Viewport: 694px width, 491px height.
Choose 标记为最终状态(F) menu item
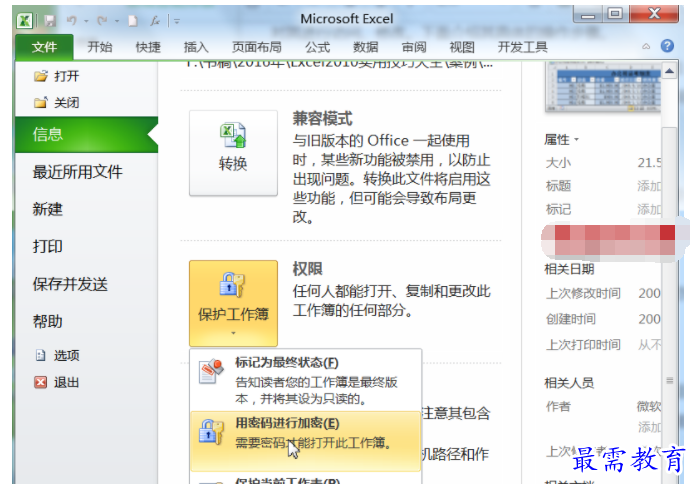pos(305,380)
